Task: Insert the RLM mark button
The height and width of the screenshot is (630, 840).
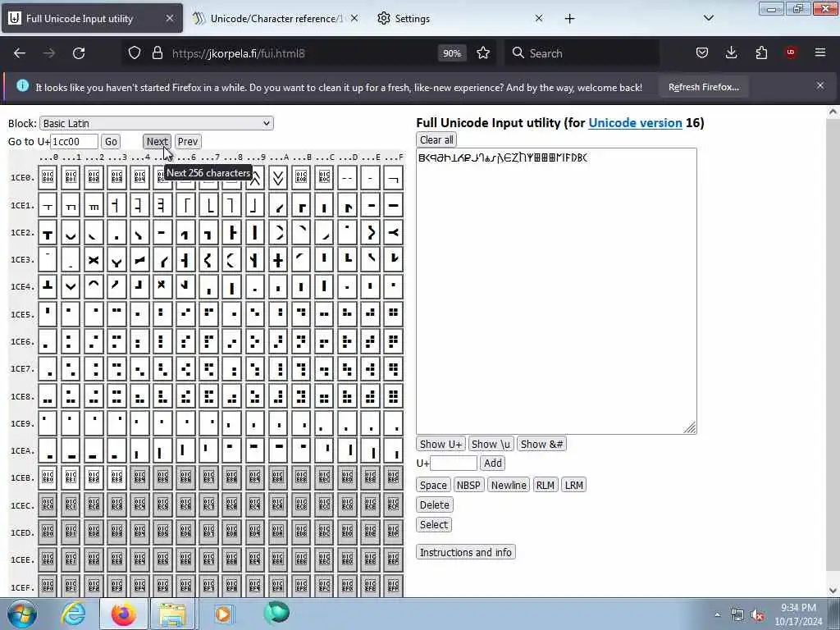Action: pyautogui.click(x=545, y=486)
